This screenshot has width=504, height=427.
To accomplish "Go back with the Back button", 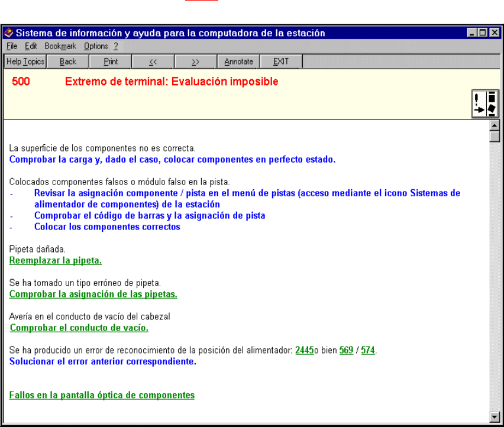I will tap(68, 62).
